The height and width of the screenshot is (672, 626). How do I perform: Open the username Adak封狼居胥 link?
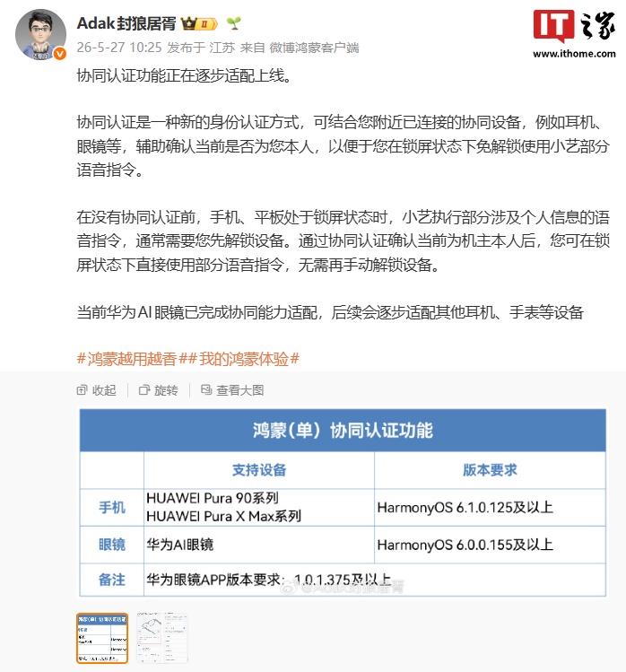click(x=126, y=23)
